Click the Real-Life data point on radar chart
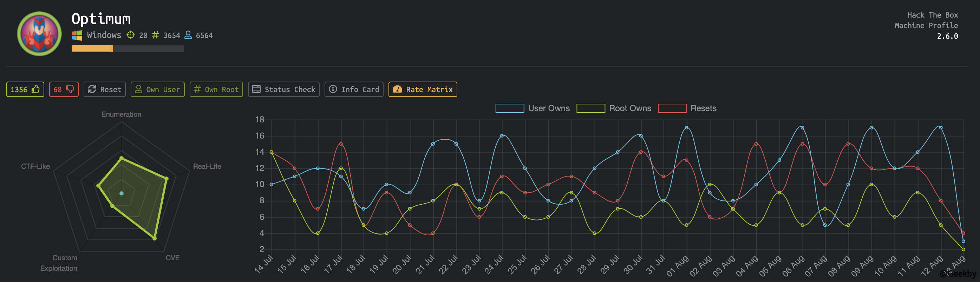The image size is (980, 282). click(x=166, y=178)
